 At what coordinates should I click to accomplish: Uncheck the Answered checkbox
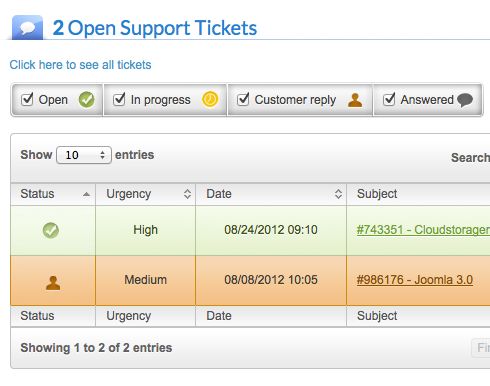click(389, 99)
